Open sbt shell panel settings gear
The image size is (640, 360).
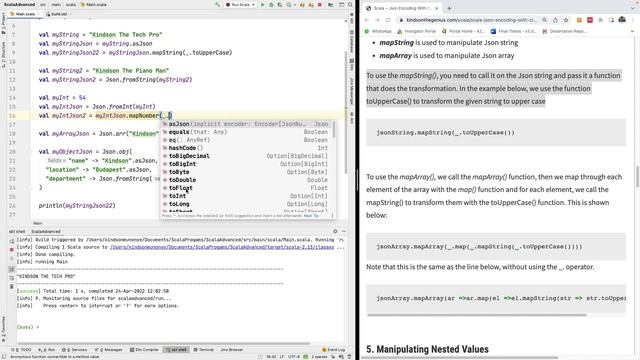pos(335,231)
